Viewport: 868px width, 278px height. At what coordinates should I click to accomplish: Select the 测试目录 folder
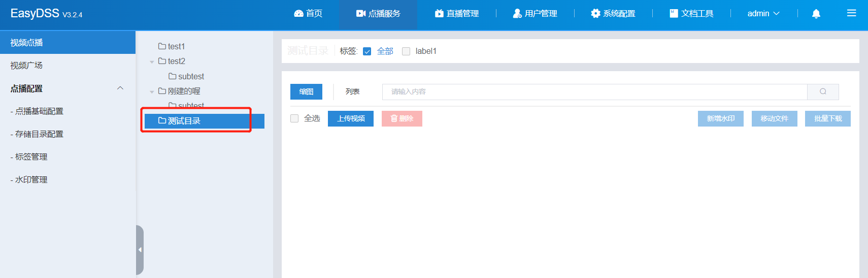click(205, 121)
